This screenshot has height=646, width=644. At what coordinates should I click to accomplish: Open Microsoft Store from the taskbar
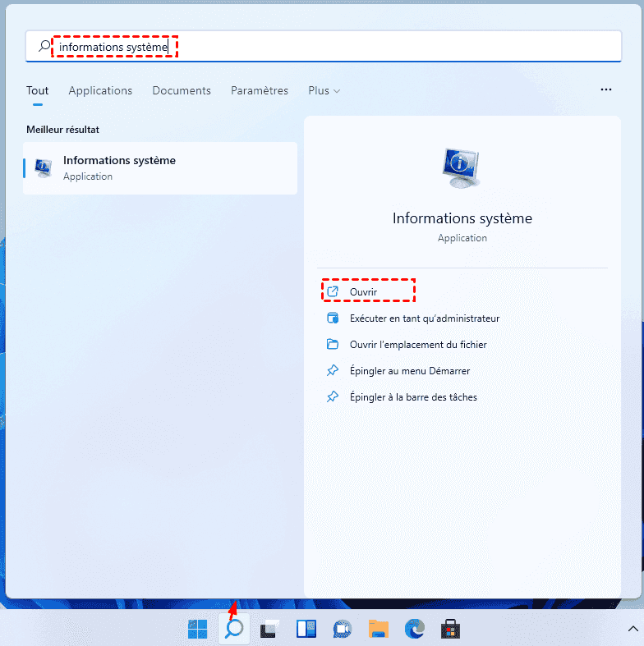(450, 629)
